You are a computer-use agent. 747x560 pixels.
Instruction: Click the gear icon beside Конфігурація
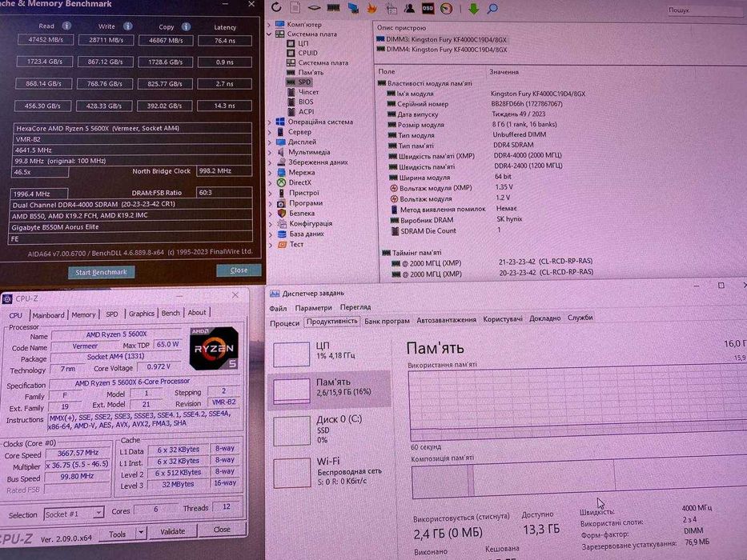click(282, 223)
